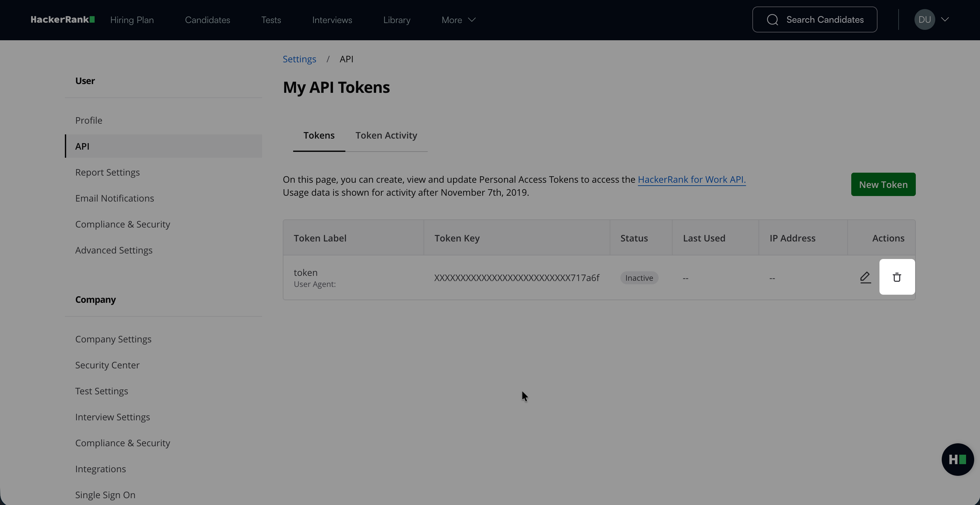Click the Inactive status badge

pyautogui.click(x=639, y=278)
